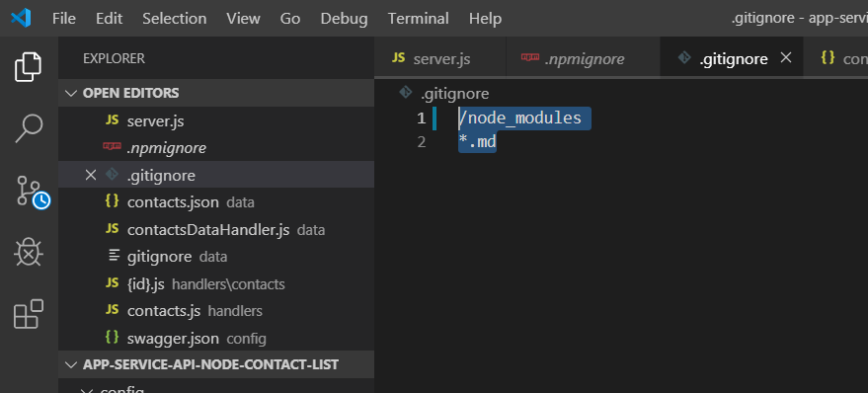Screen dimensions: 868x393
Task: Open the Extensions view icon
Action: tap(29, 314)
